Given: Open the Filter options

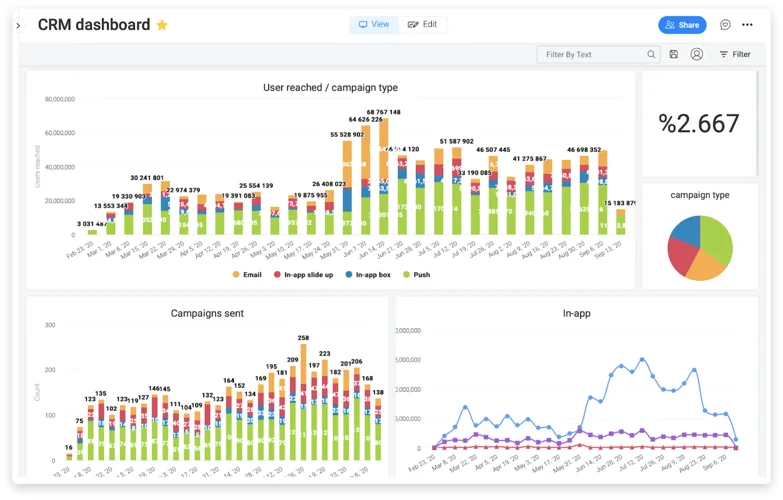Looking at the screenshot, I should 735,54.
